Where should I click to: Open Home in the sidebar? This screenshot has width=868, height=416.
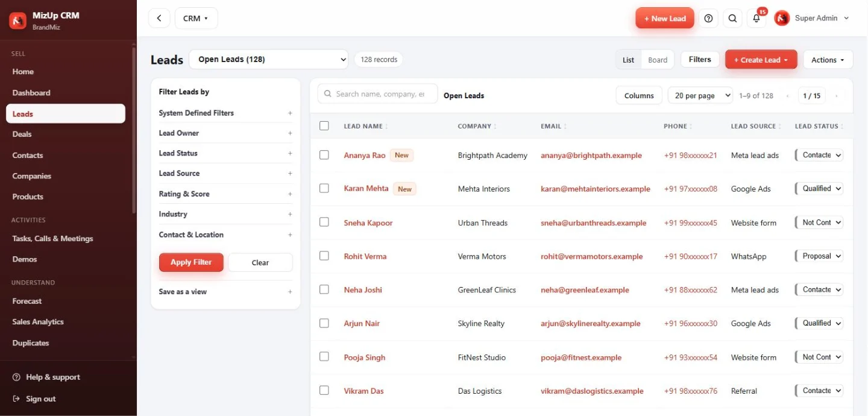click(23, 72)
